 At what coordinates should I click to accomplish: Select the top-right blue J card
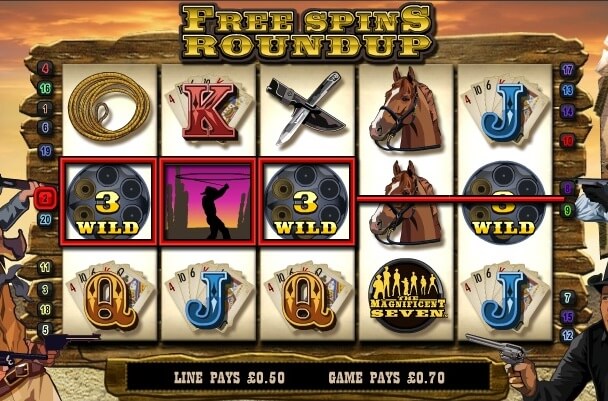(504, 108)
